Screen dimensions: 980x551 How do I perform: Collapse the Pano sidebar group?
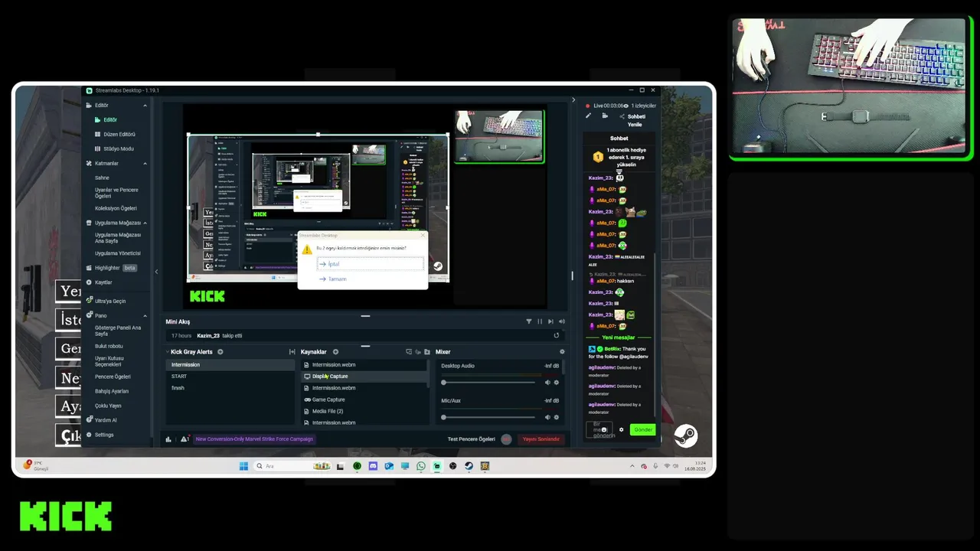tap(145, 315)
